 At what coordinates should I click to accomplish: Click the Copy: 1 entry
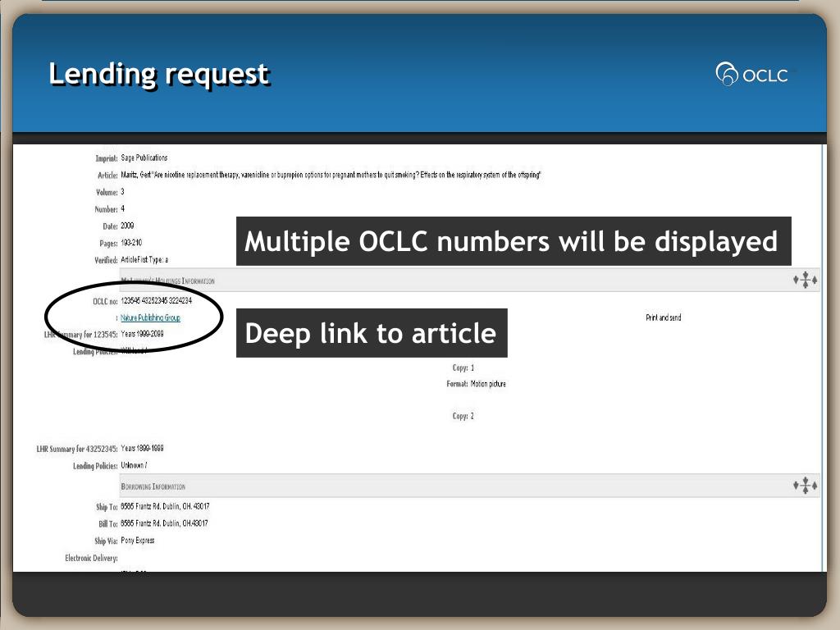point(463,368)
